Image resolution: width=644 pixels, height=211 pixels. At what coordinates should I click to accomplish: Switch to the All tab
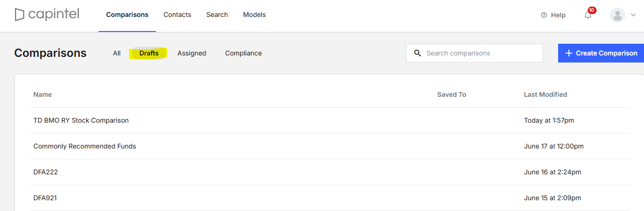[x=117, y=53]
